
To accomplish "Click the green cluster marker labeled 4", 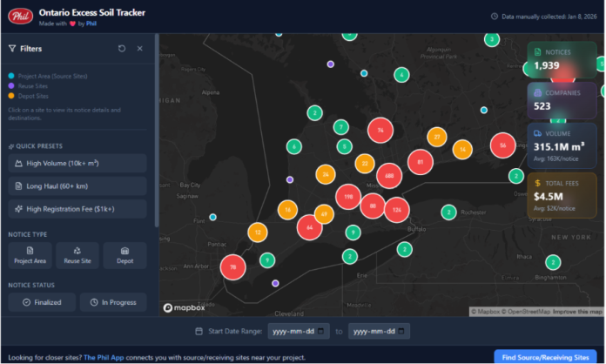I will (401, 75).
